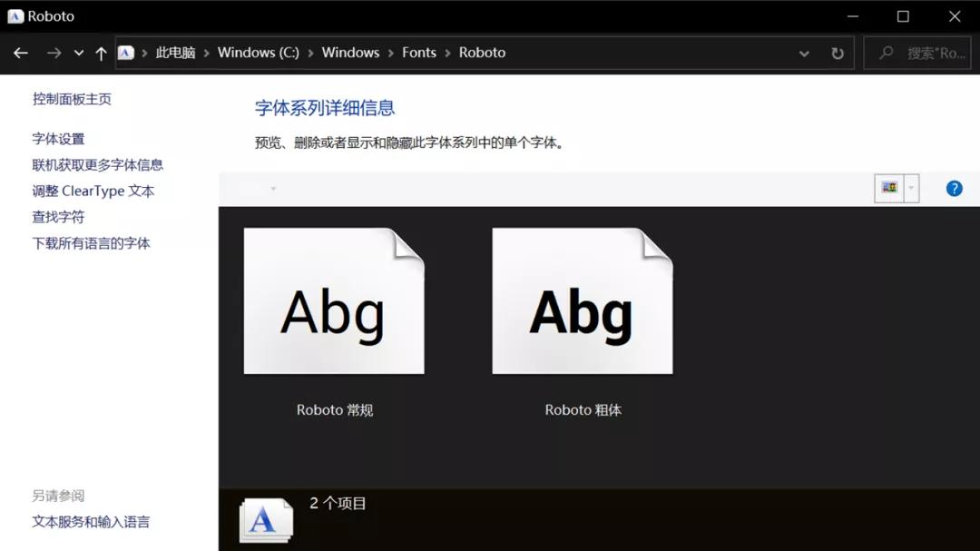Screen dimensions: 980x551
Task: Open the blue Help question mark
Action: pos(954,188)
